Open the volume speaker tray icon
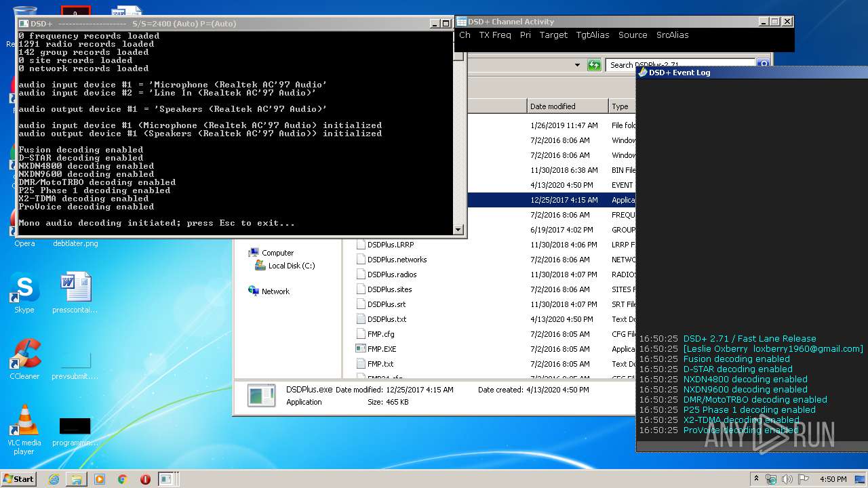Screen dimensions: 868x488 point(787,479)
